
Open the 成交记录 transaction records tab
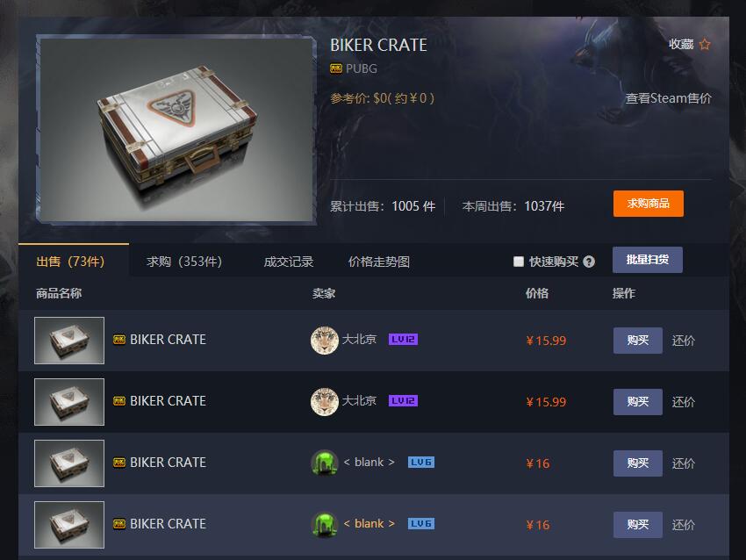point(289,262)
